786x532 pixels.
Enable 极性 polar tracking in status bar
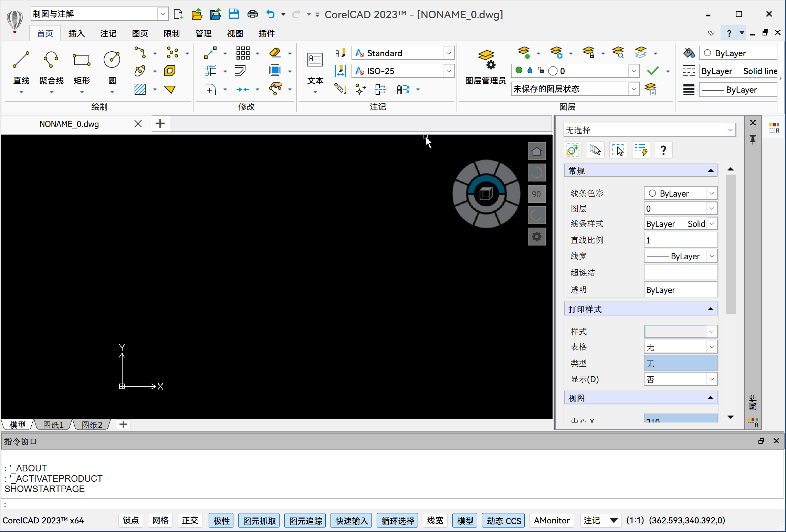(221, 520)
